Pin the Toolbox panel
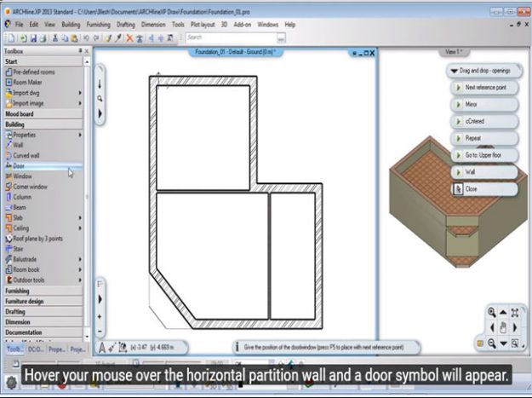The image size is (532, 398). [80, 51]
